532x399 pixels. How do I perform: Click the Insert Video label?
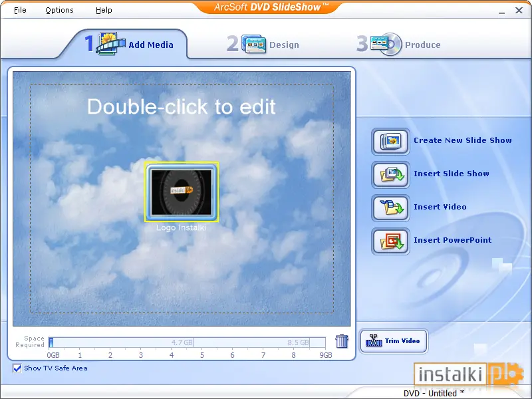(440, 207)
